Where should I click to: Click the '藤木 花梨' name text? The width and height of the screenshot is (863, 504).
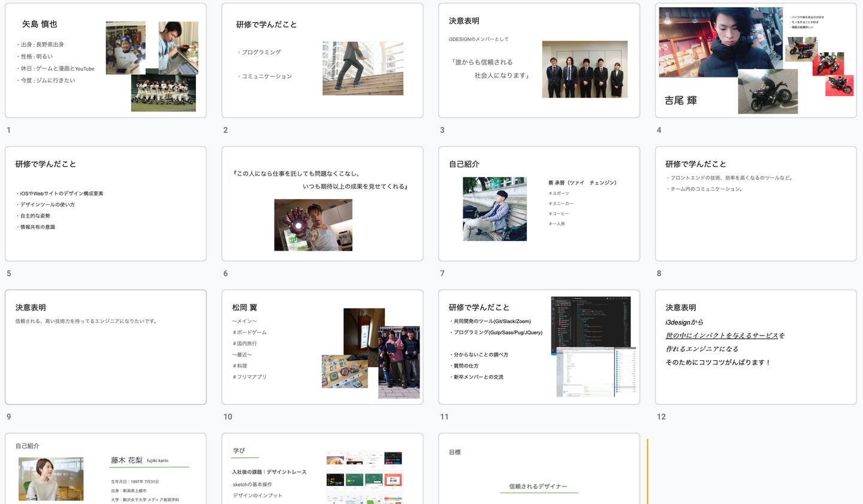click(x=126, y=460)
